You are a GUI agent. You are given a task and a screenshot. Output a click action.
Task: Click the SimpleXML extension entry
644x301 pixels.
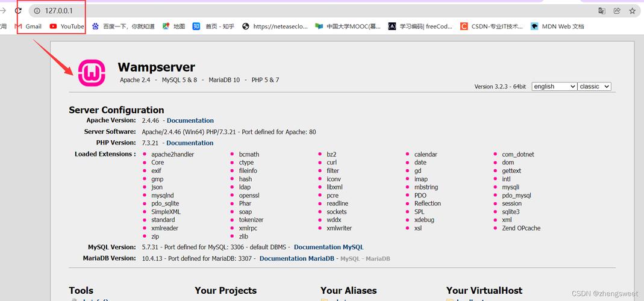(x=166, y=212)
